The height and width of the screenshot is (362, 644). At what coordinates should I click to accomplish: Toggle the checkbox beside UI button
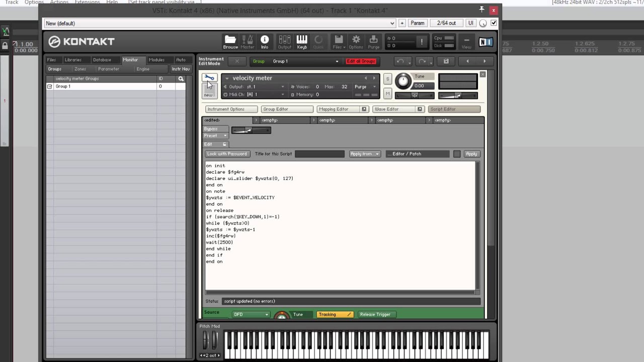click(494, 23)
